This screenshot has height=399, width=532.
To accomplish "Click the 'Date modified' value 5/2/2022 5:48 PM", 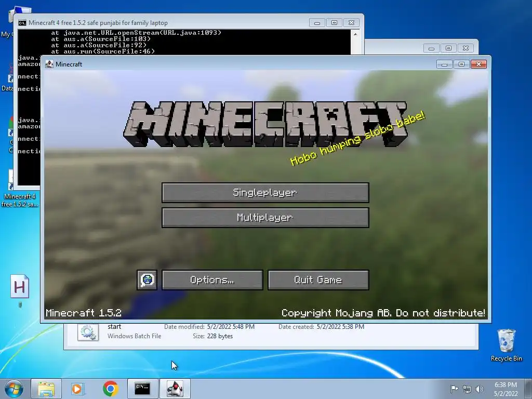I will pos(231,327).
